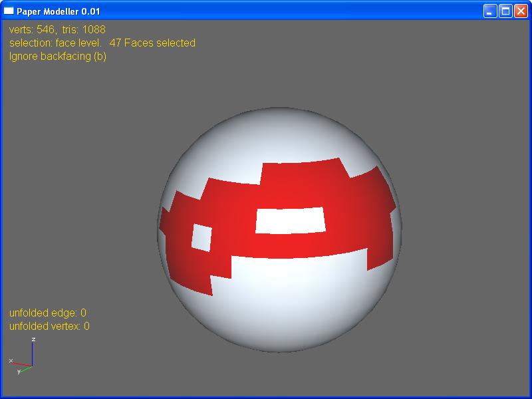Screen dimensions: 532x399
Task: Maximize the Paper Modeller window
Action: coord(505,11)
